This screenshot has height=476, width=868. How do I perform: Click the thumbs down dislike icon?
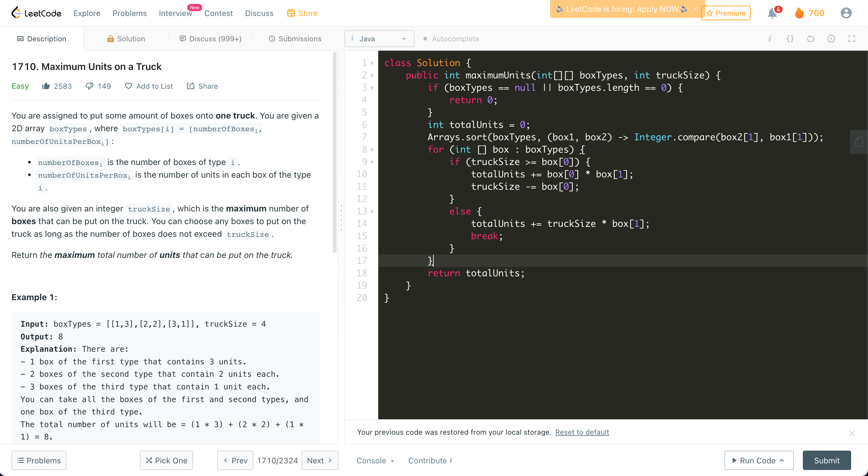pos(89,86)
